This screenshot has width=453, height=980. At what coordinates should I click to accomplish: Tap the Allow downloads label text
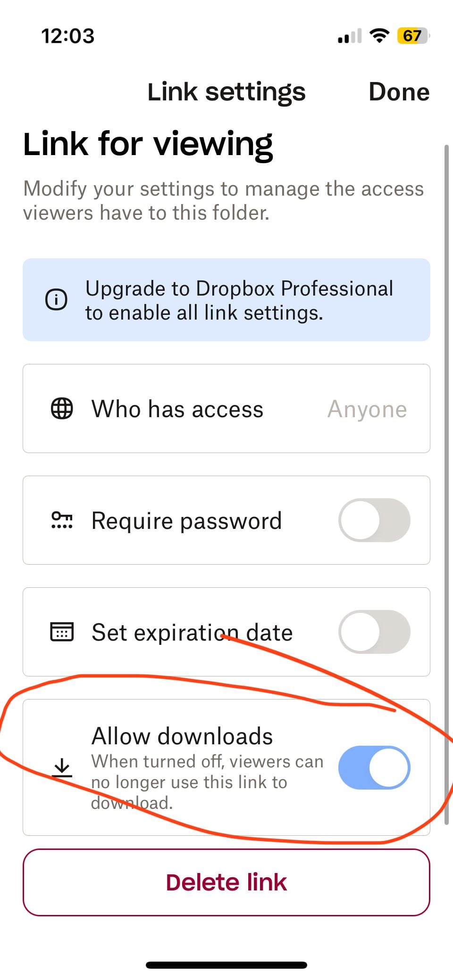click(182, 736)
